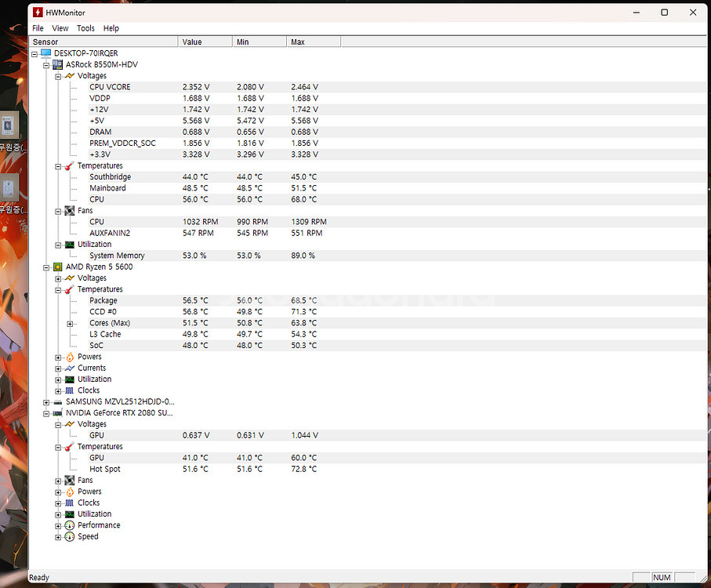Click the ASRock Temperatures thermometer icon
Image resolution: width=711 pixels, height=588 pixels.
point(70,166)
